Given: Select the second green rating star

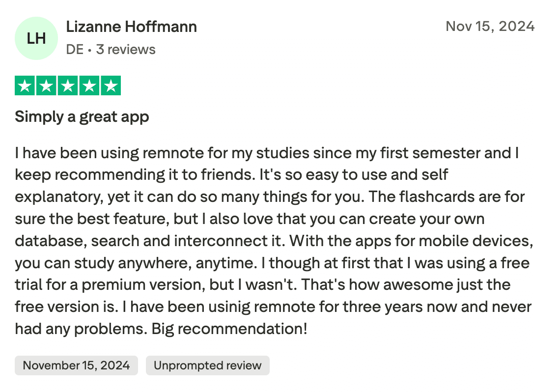Looking at the screenshot, I should [46, 86].
